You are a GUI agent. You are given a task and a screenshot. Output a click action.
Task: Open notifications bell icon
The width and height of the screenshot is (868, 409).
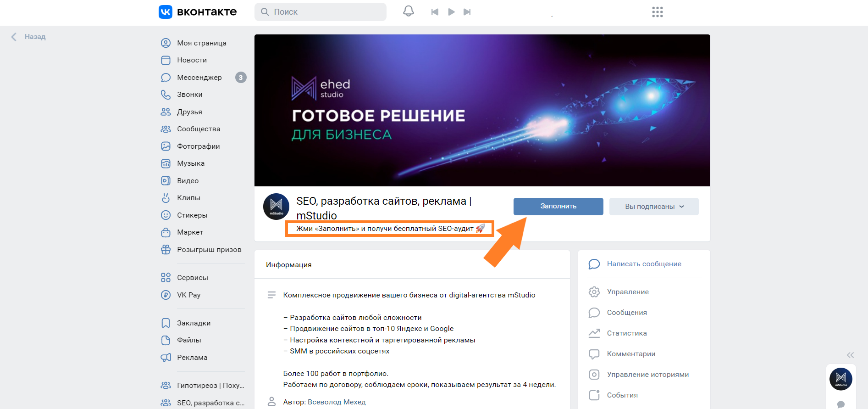pos(408,11)
